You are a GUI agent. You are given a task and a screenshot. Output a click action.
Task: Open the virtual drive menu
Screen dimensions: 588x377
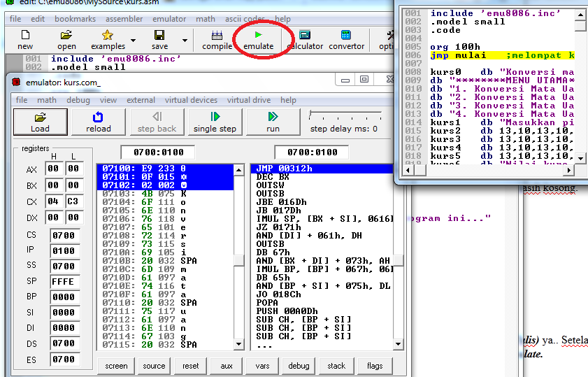point(249,100)
